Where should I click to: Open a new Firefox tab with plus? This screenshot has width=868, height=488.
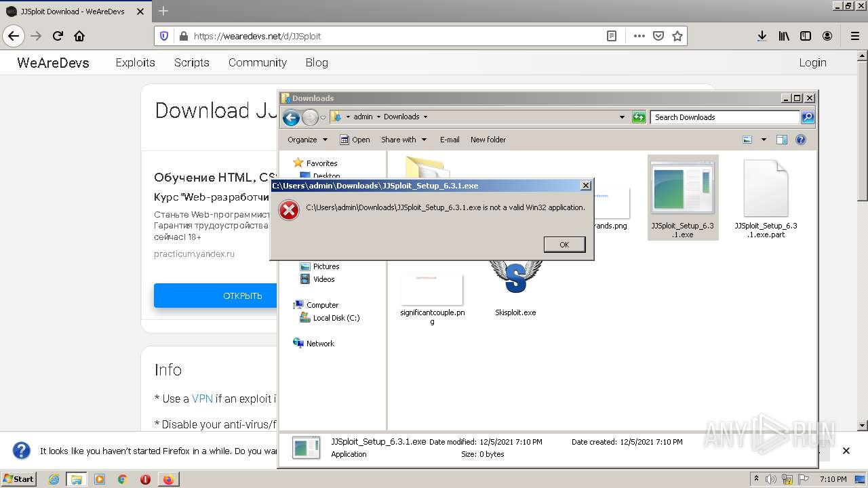coord(163,11)
